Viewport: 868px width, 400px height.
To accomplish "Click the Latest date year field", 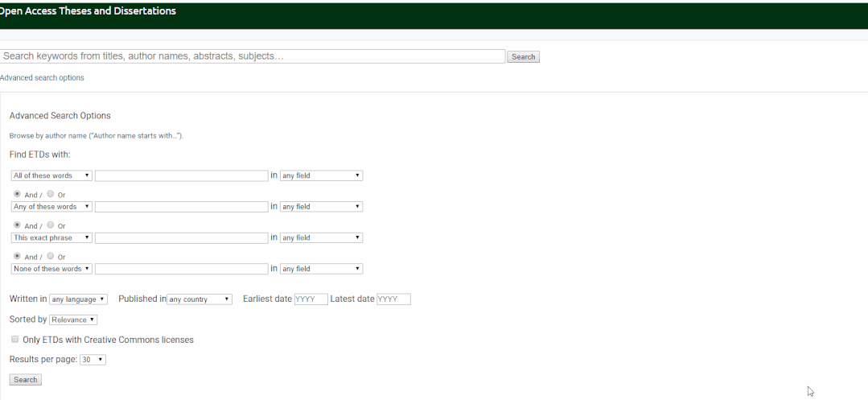I will click(393, 299).
